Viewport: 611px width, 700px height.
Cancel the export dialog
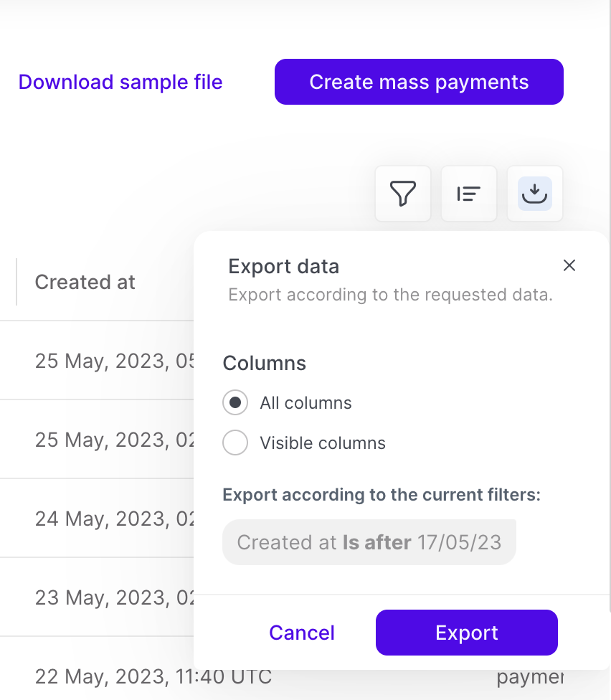pos(302,633)
